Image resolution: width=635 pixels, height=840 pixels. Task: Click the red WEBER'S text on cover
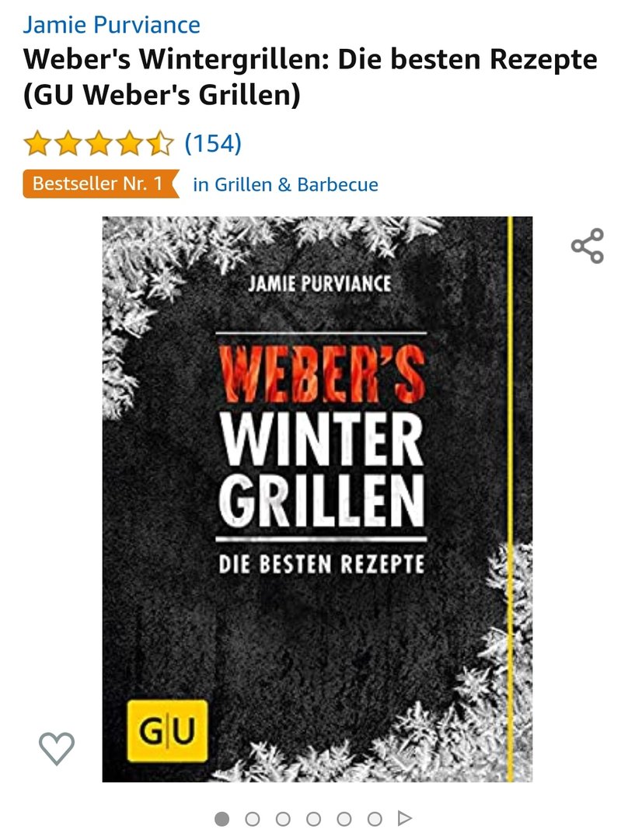click(322, 374)
